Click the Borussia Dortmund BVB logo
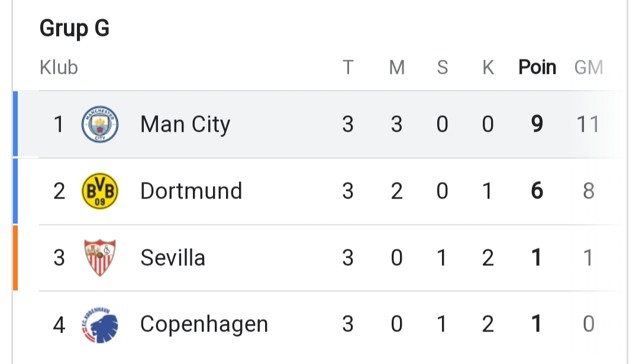Image resolution: width=639 pixels, height=364 pixels. click(x=100, y=191)
